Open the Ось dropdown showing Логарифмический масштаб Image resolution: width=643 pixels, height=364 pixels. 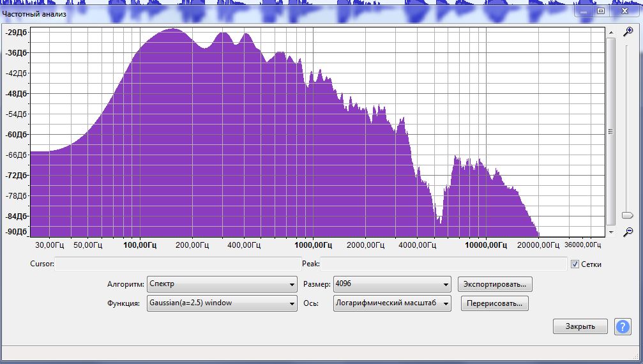pos(392,303)
